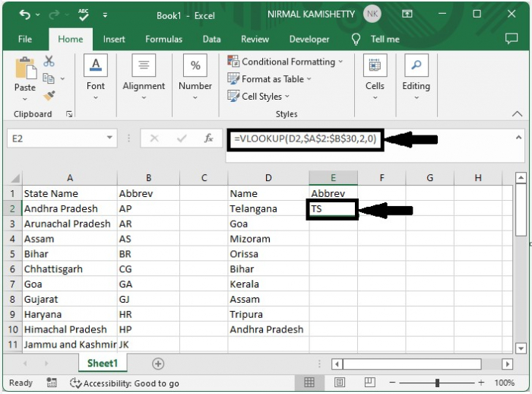Select cell with Andhra Pradesh in column A

pos(70,208)
